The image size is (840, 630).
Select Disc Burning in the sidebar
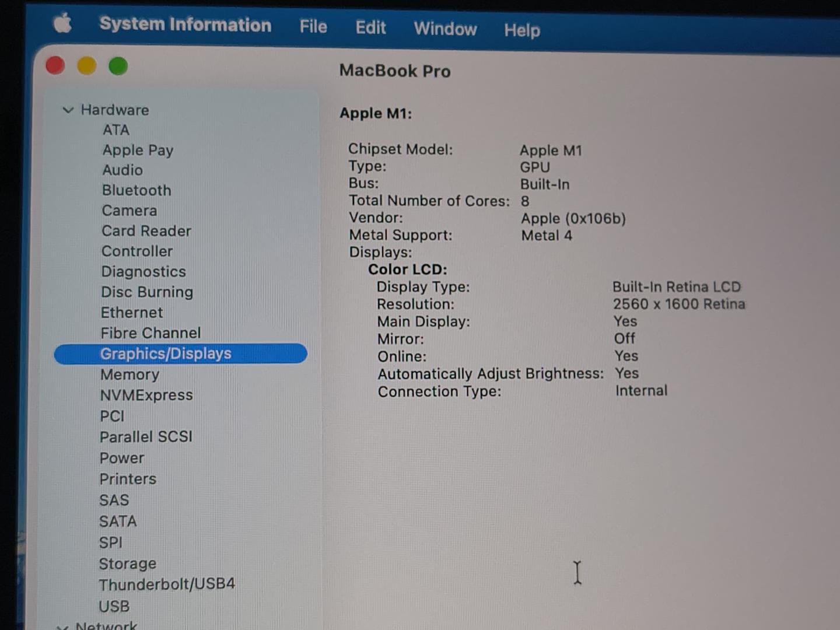147,292
